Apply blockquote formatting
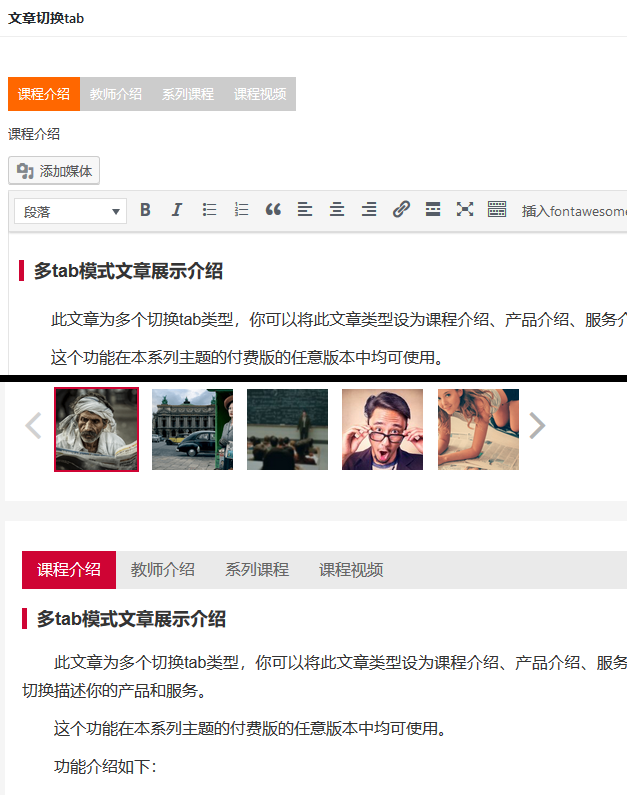Viewport: 627px width, 795px height. tap(273, 209)
